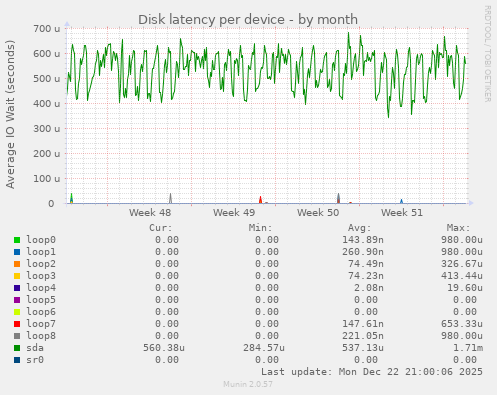Click loop0 average value 143.89n

coord(363,240)
